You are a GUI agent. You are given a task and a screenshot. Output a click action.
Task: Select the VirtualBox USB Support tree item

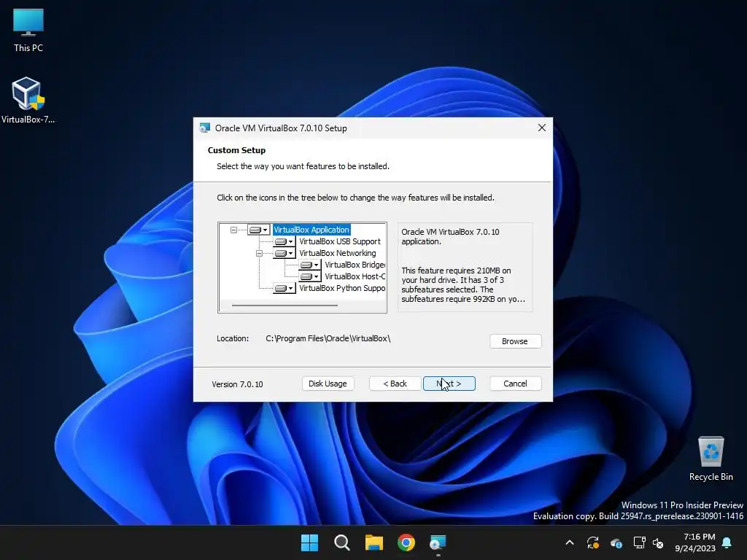click(340, 242)
